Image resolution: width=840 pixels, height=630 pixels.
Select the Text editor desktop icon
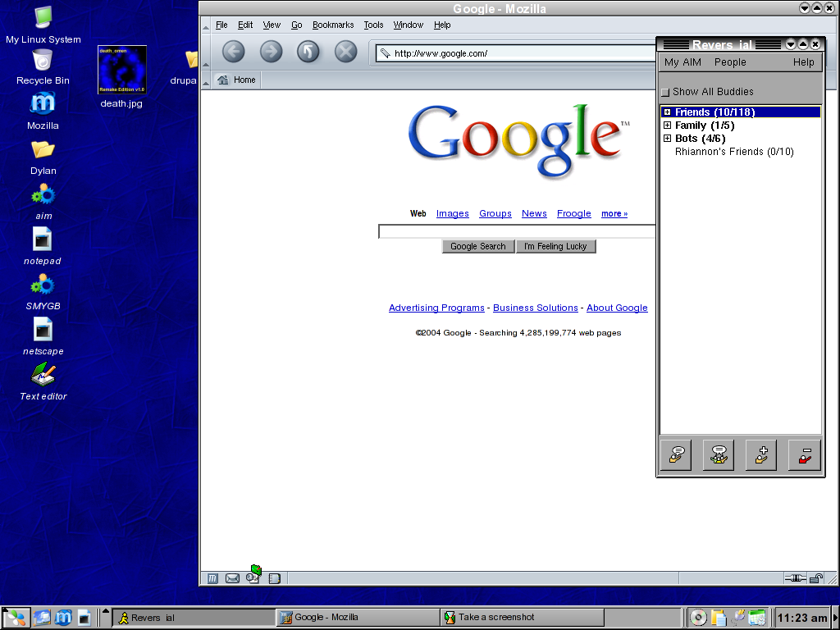pyautogui.click(x=43, y=381)
